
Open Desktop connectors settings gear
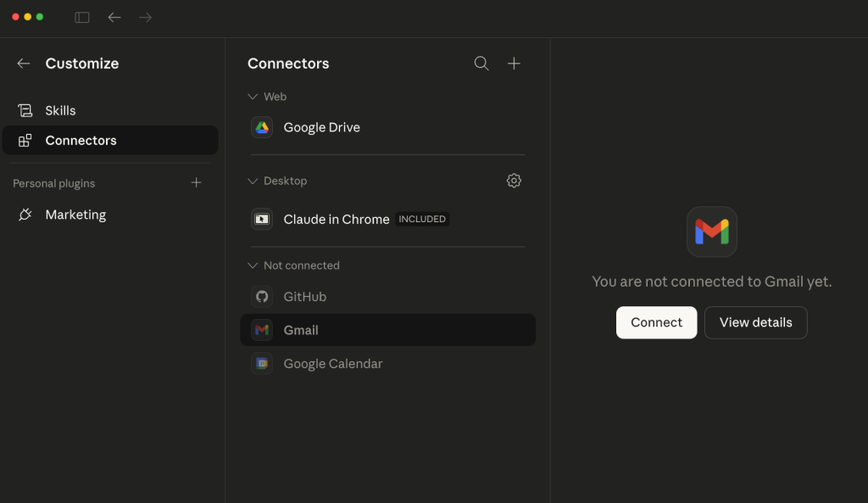tap(514, 181)
